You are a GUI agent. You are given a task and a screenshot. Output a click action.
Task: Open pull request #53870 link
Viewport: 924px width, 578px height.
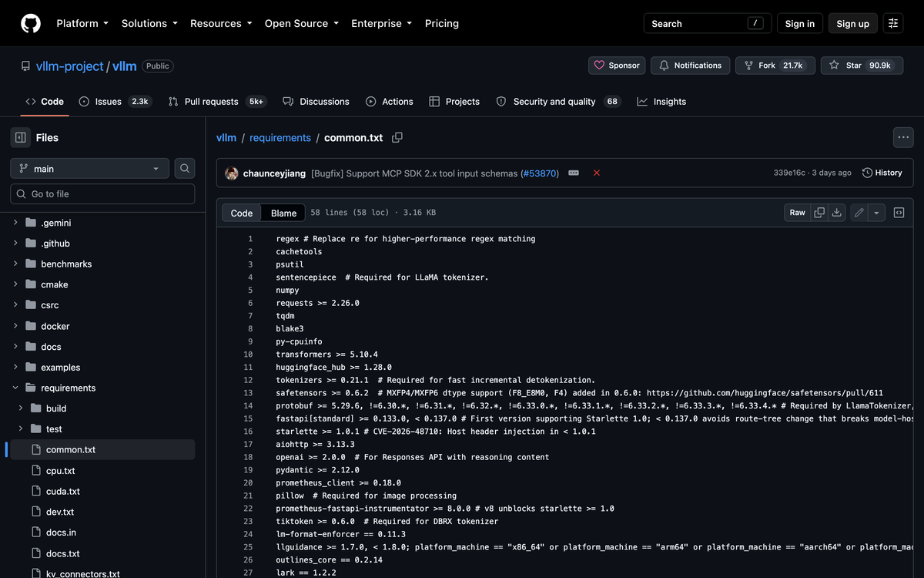[539, 173]
